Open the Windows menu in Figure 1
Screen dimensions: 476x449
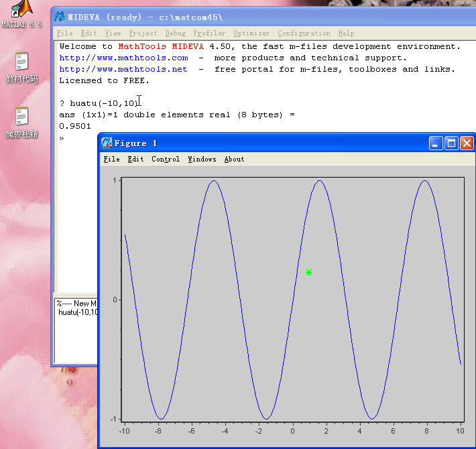pos(202,159)
